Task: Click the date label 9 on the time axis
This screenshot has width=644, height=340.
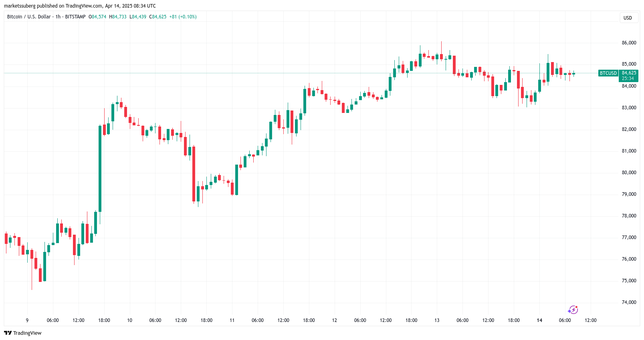Action: (x=27, y=320)
